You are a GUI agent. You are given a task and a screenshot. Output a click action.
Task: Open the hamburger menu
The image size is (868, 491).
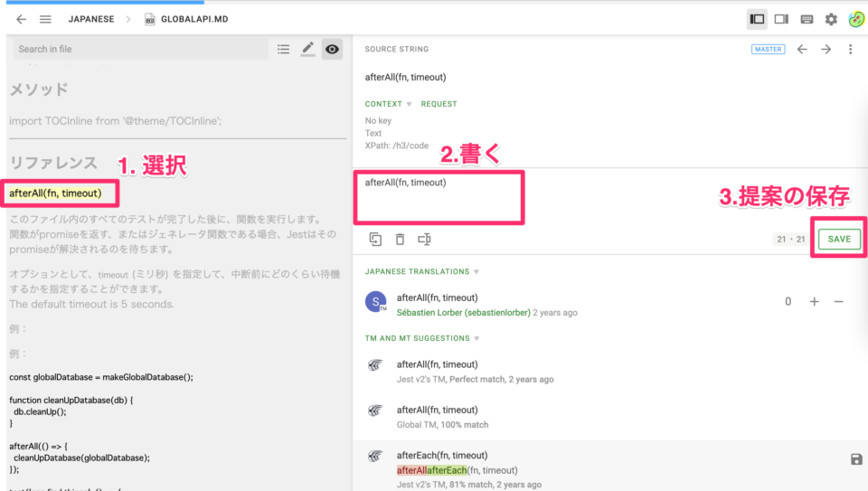[x=45, y=19]
